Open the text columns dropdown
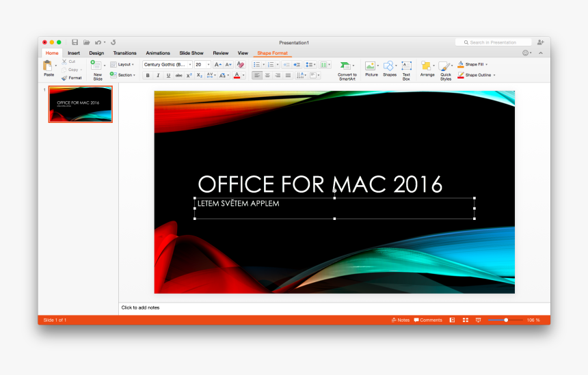This screenshot has height=375, width=588. 325,64
